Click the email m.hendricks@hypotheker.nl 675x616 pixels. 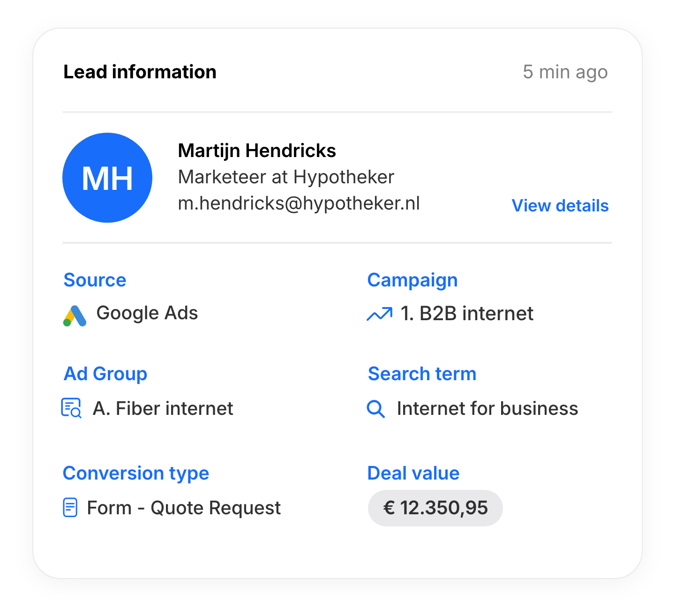[299, 203]
